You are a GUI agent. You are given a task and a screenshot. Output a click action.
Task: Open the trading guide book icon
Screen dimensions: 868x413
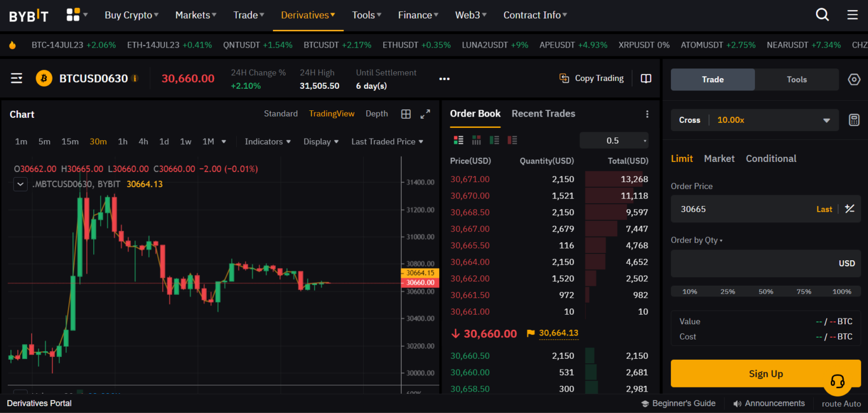point(645,78)
